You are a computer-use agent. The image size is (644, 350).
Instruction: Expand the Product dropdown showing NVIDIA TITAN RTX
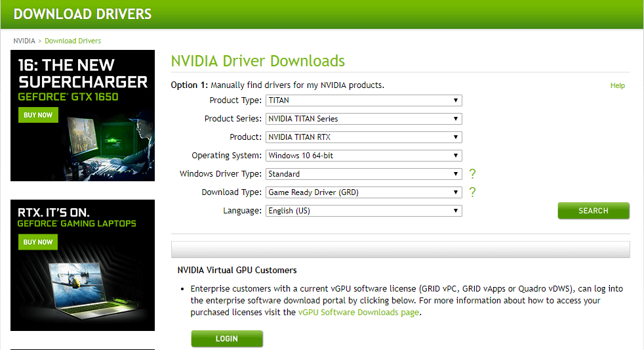(363, 137)
